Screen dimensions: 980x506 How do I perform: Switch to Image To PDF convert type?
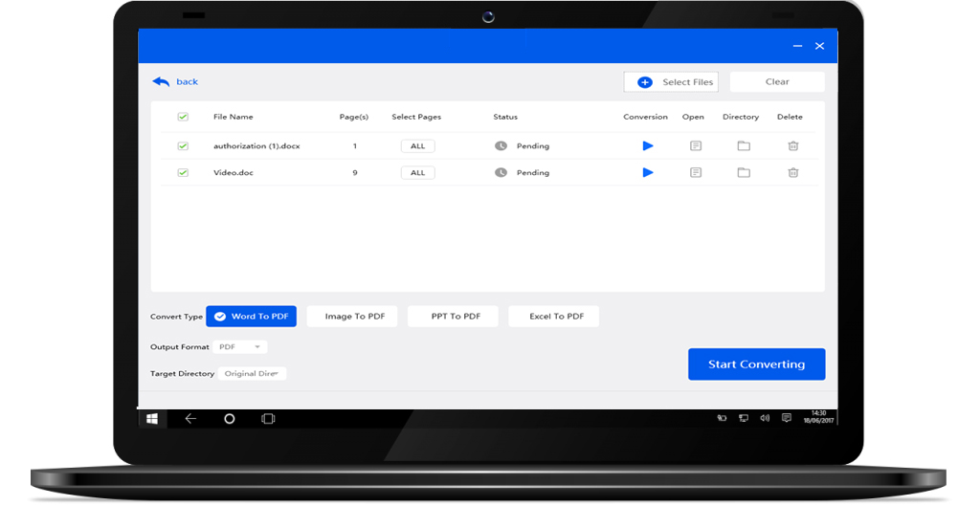[x=354, y=316]
